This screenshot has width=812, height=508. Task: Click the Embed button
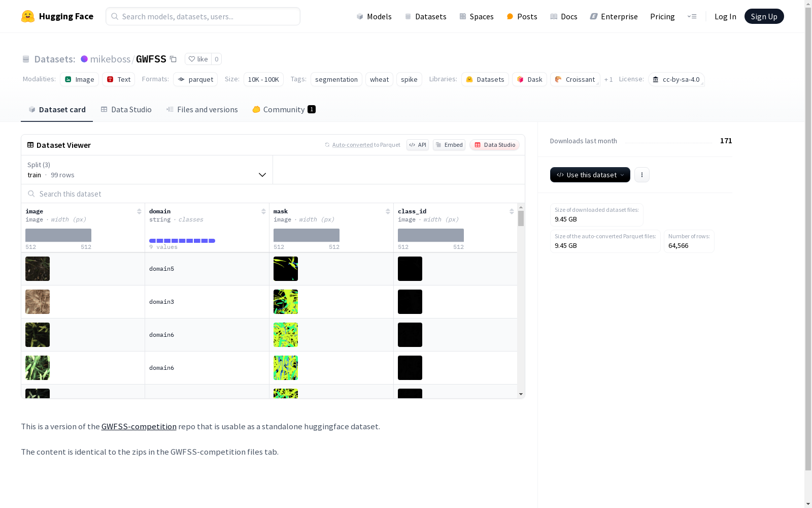(x=449, y=145)
